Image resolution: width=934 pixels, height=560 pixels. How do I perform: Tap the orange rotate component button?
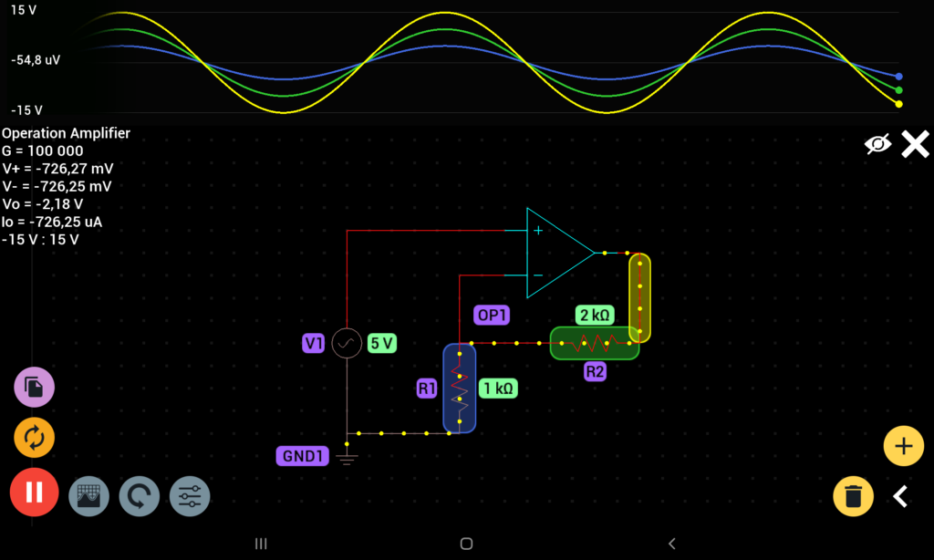pyautogui.click(x=34, y=439)
